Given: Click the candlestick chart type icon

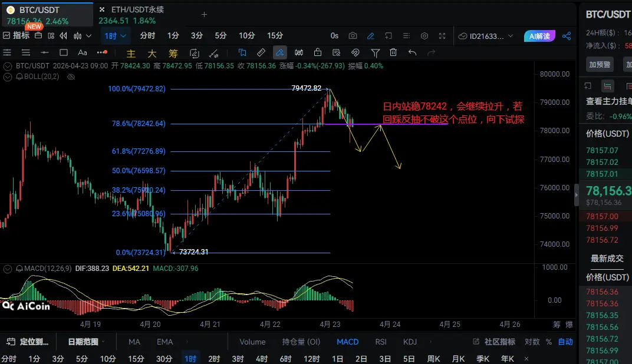Looking at the screenshot, I should pos(78,36).
